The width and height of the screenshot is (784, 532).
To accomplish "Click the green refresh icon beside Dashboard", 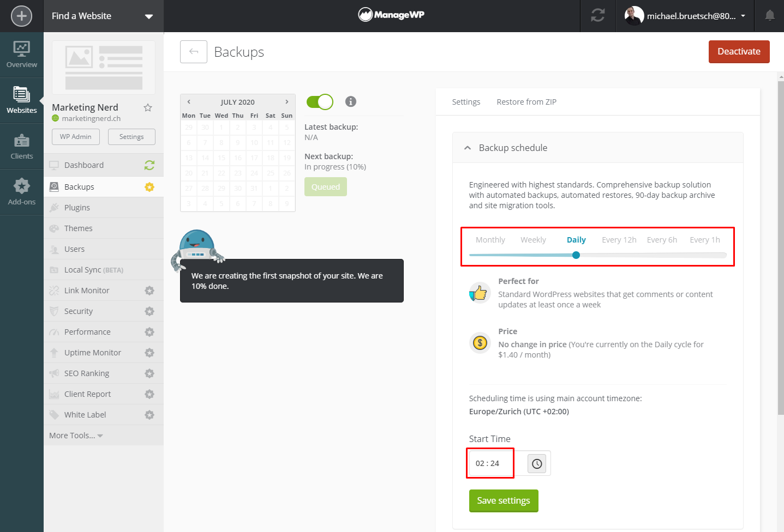I will [149, 165].
